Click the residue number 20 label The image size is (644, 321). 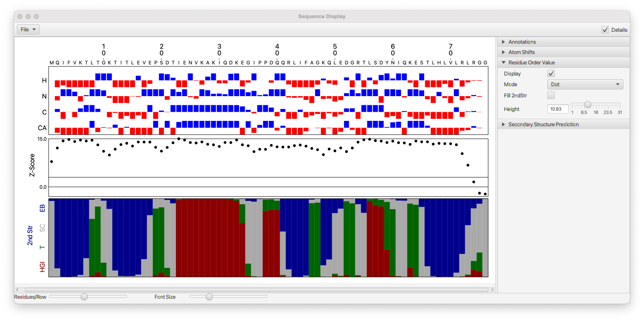pos(162,50)
